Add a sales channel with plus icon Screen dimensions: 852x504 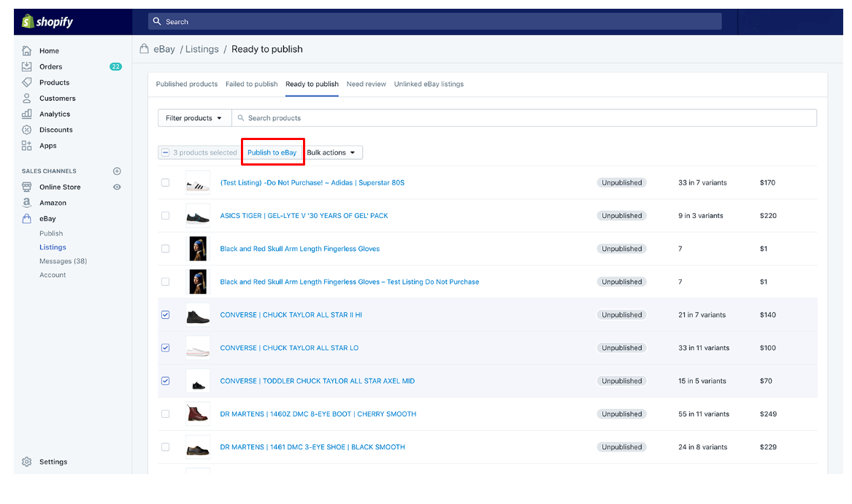click(x=117, y=171)
